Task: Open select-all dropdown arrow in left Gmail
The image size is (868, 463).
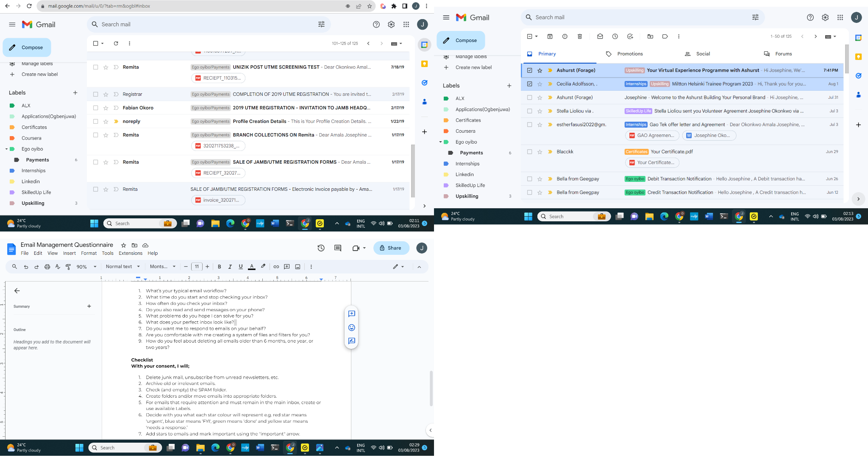Action: point(102,43)
